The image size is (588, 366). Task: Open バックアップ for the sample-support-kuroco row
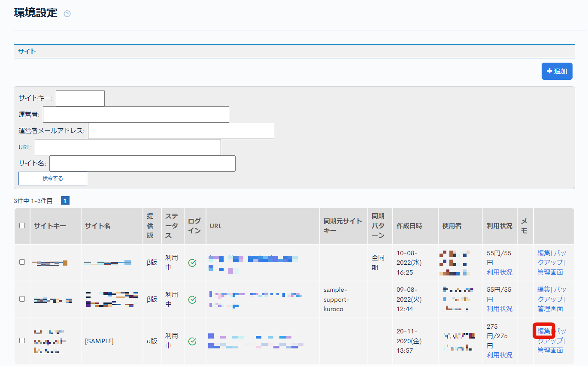click(x=552, y=294)
